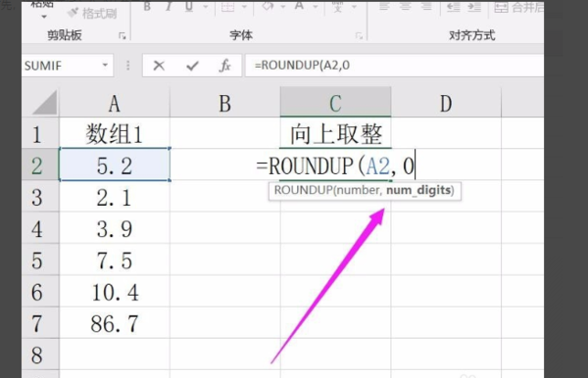
Task: Click the =ROUNDUP(A2, 0 cell being edited
Action: pos(335,165)
